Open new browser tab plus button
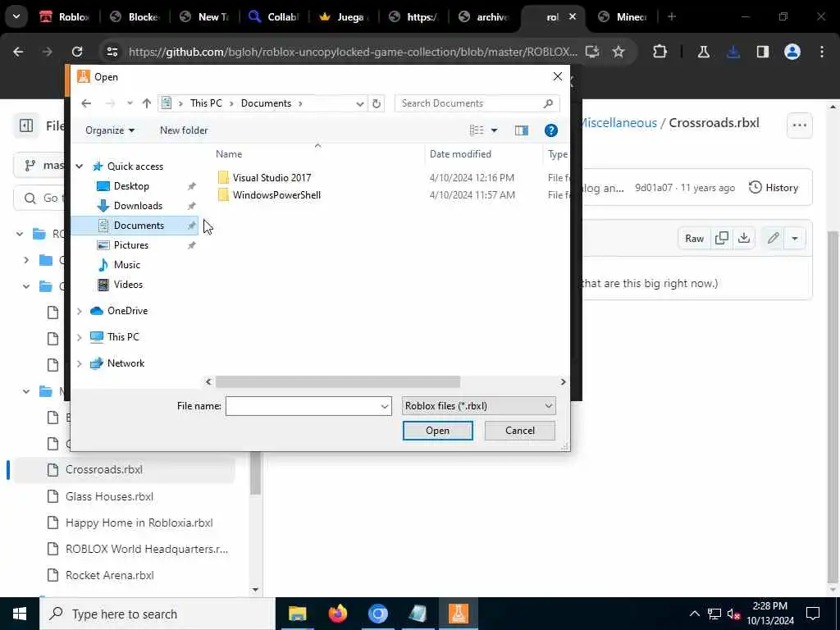The width and height of the screenshot is (840, 630). pyautogui.click(x=672, y=16)
